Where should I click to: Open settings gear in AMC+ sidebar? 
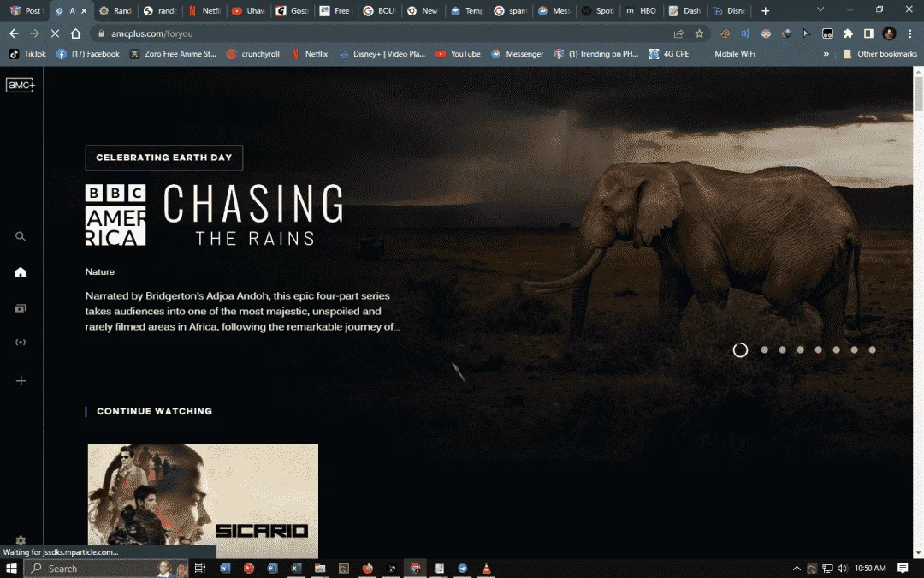click(21, 540)
